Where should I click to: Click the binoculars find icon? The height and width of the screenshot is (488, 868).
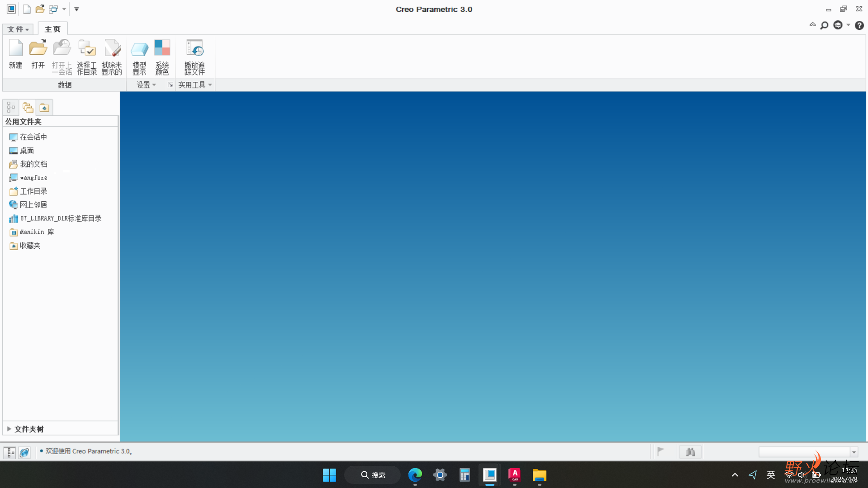tap(690, 452)
